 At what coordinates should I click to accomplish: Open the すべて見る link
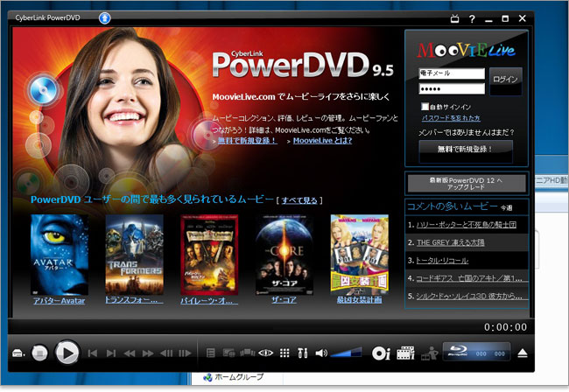point(299,200)
